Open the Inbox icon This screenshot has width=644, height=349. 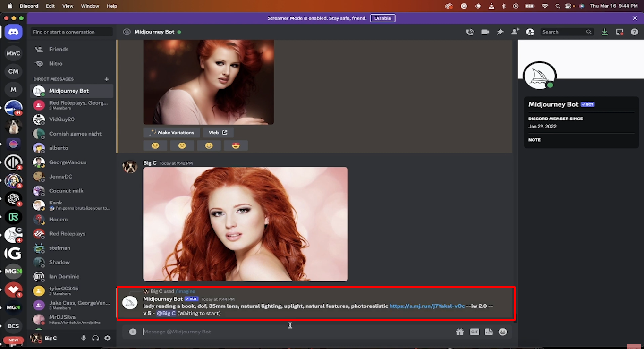click(x=619, y=32)
